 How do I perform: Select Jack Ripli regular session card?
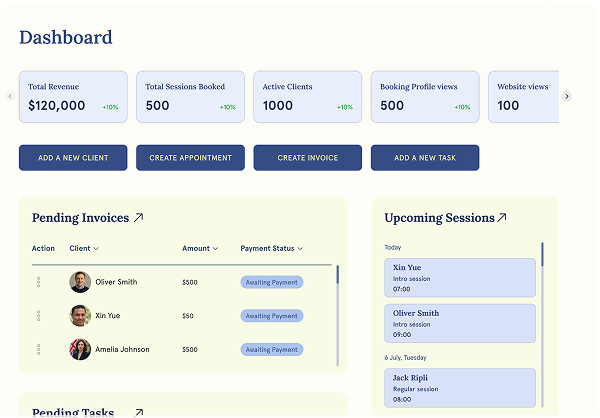click(460, 388)
